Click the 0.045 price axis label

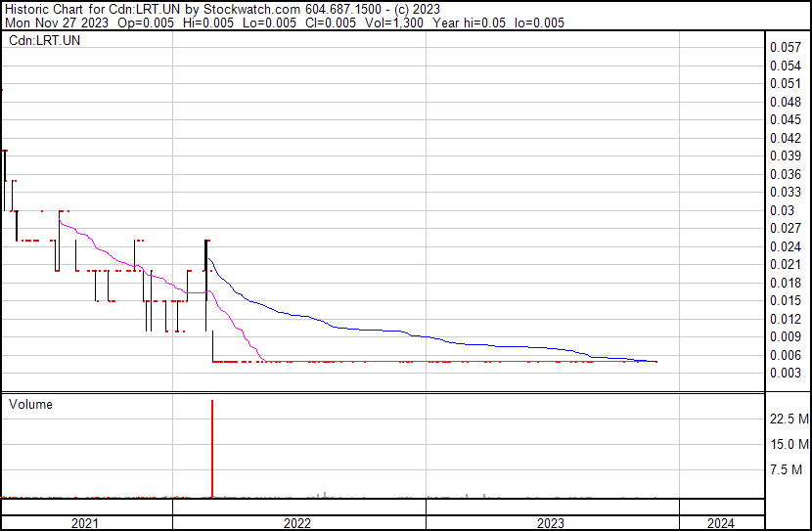click(785, 119)
